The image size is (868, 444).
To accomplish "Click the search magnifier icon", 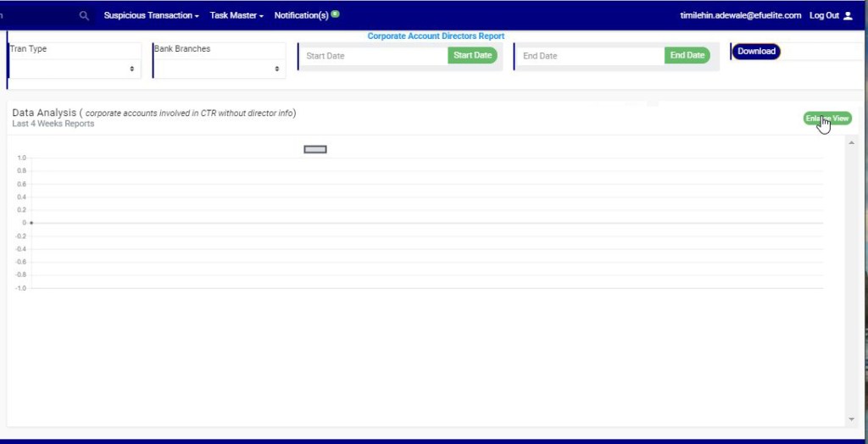I will (84, 15).
